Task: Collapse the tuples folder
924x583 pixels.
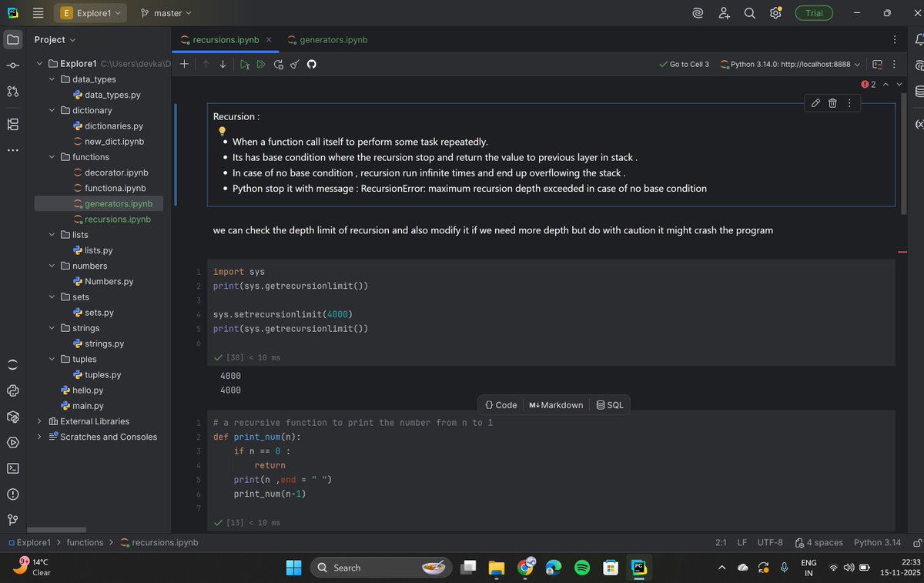Action: click(x=52, y=359)
